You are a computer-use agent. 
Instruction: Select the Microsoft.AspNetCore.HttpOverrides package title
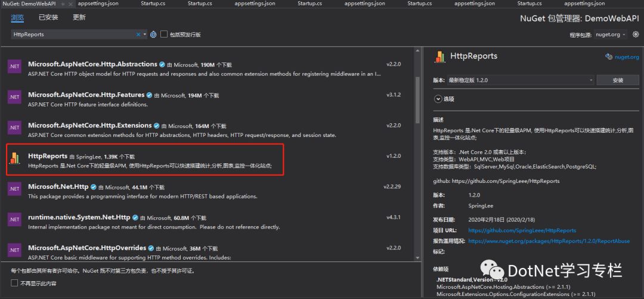coord(87,248)
